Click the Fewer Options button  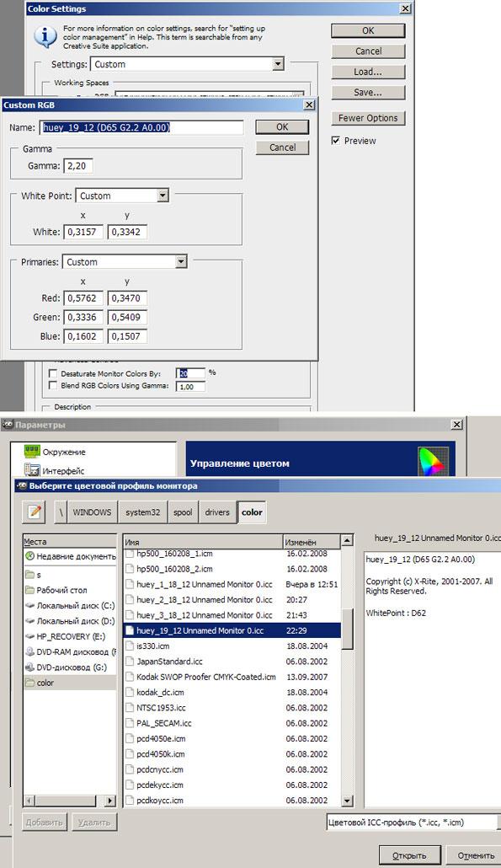(368, 118)
